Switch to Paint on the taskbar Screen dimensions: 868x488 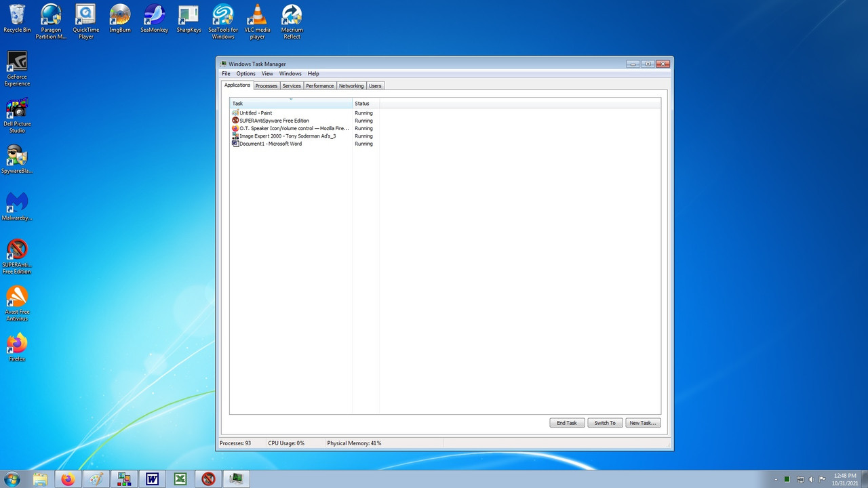click(x=96, y=479)
